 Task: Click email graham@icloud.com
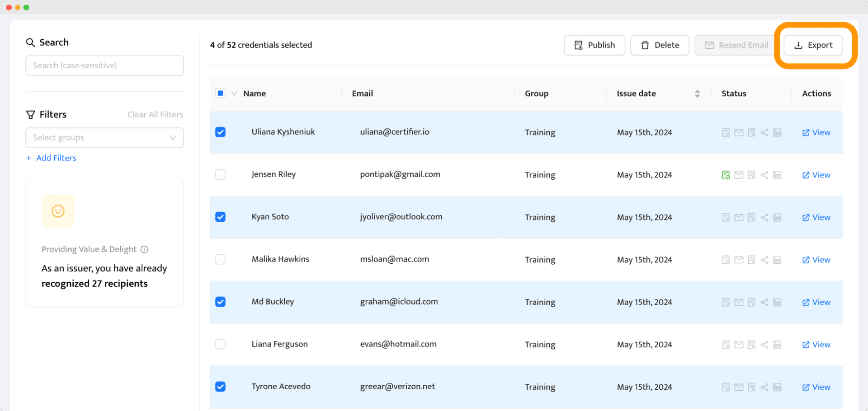399,302
